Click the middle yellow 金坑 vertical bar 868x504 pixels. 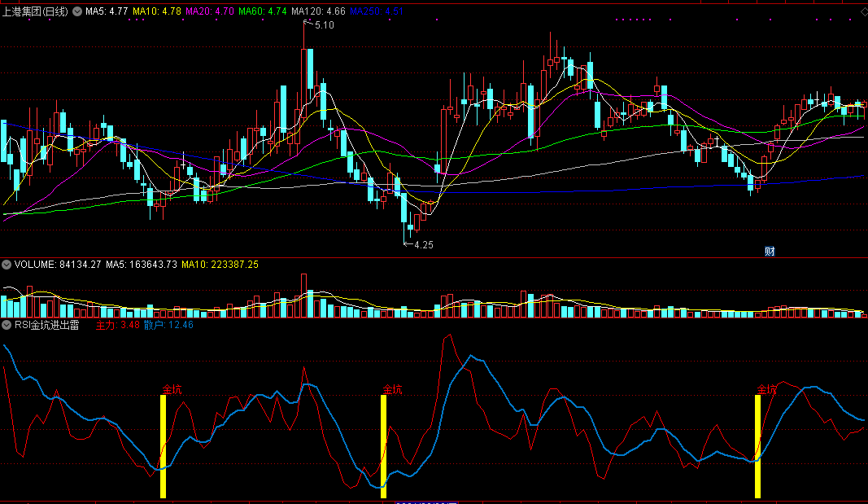[384, 446]
